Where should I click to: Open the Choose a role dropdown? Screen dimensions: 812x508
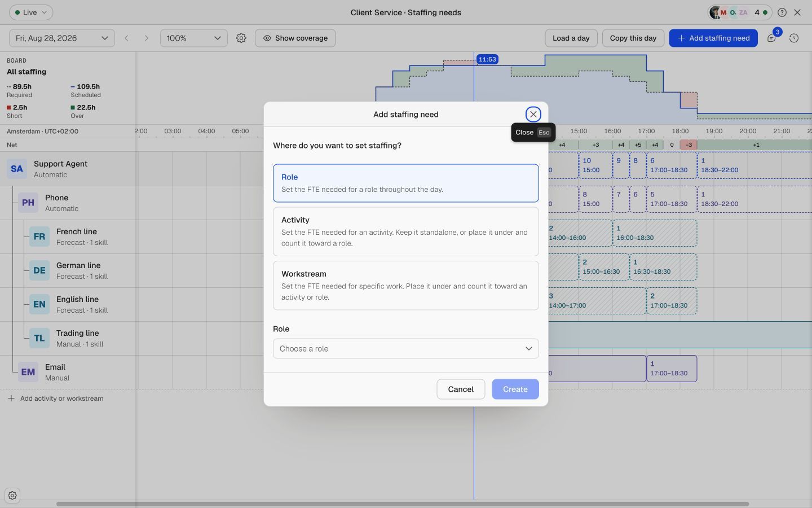[405, 348]
